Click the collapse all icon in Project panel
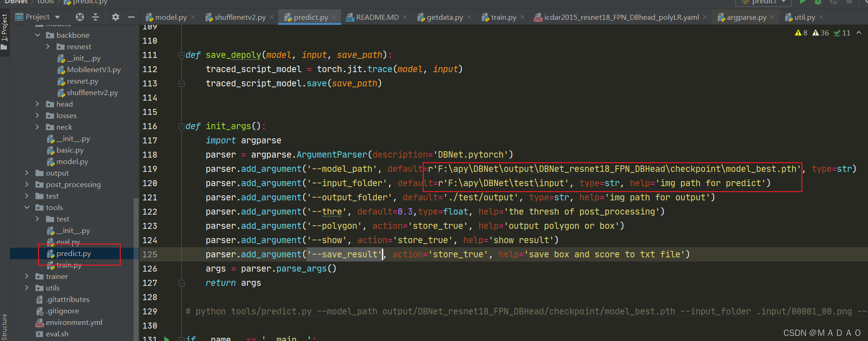868x341 pixels. [95, 17]
